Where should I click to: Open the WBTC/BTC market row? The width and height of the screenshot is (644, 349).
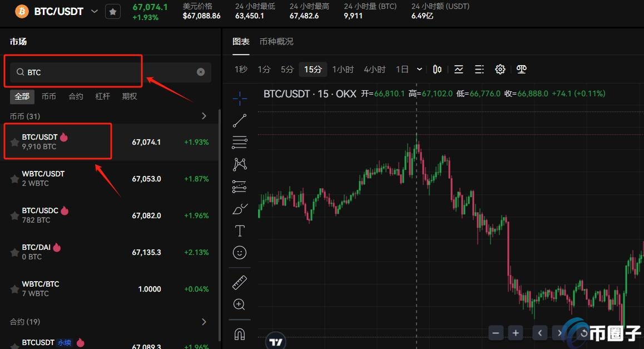110,288
